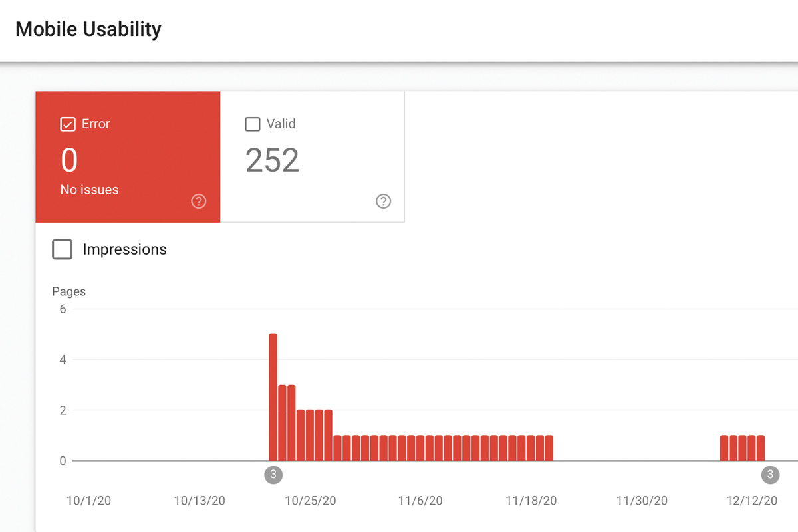Click the help icon in the Error card
This screenshot has height=532, width=798.
(x=198, y=201)
